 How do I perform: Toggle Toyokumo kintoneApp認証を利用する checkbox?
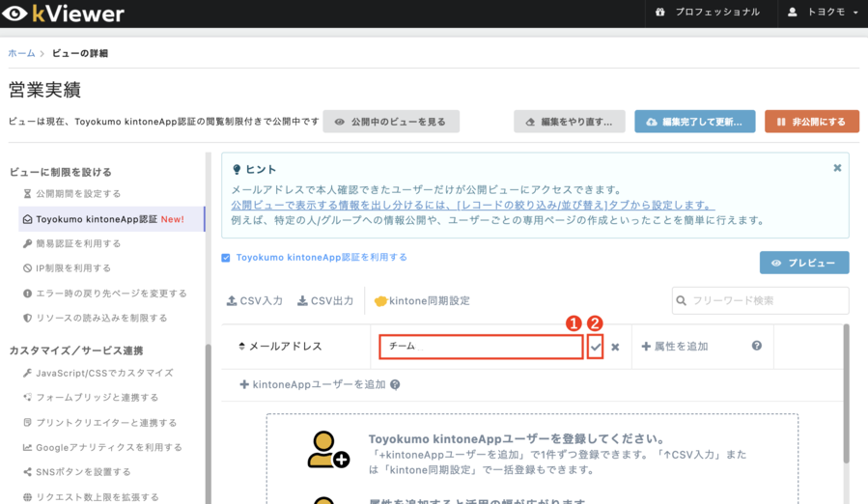(226, 258)
